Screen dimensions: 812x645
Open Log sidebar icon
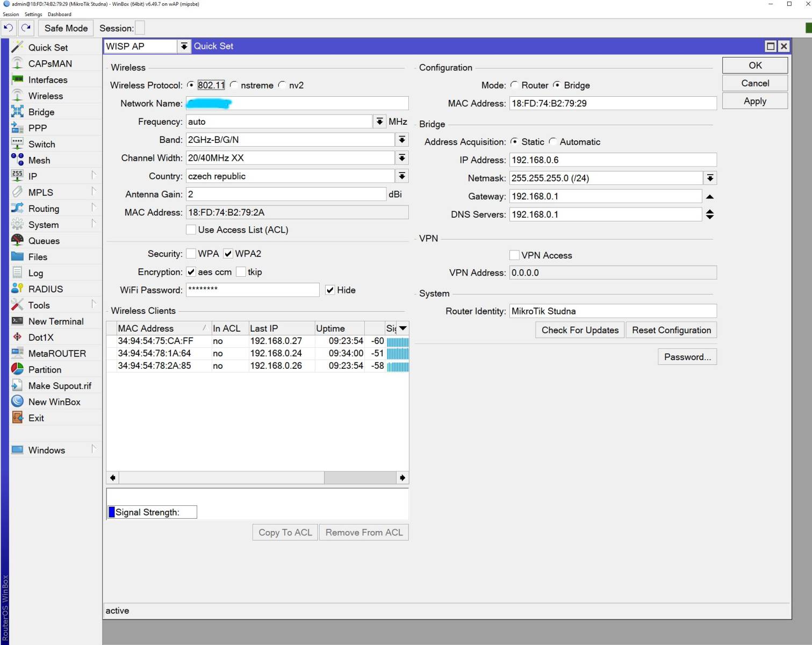point(17,273)
